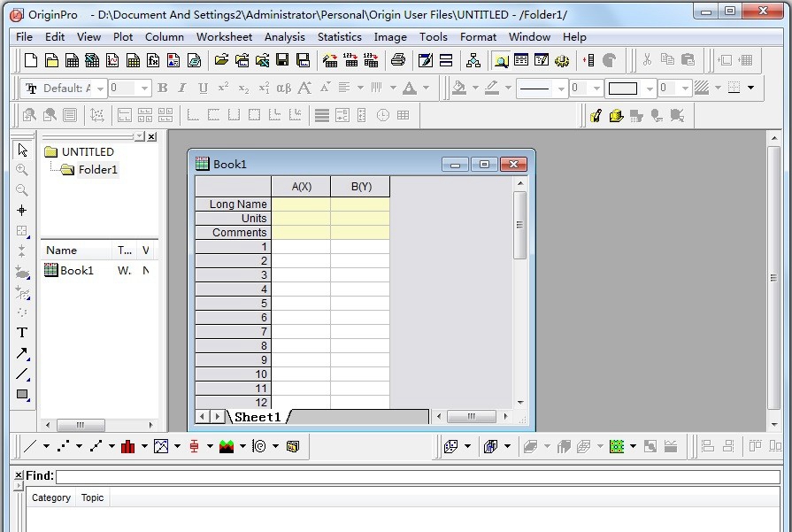
Task: Click the Topic column header in Find panel
Action: click(92, 497)
